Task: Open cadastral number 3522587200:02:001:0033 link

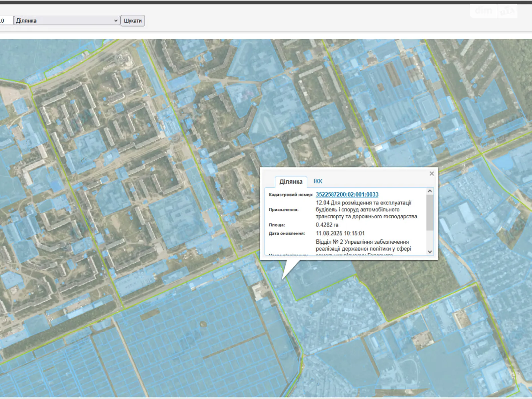Action: (347, 195)
